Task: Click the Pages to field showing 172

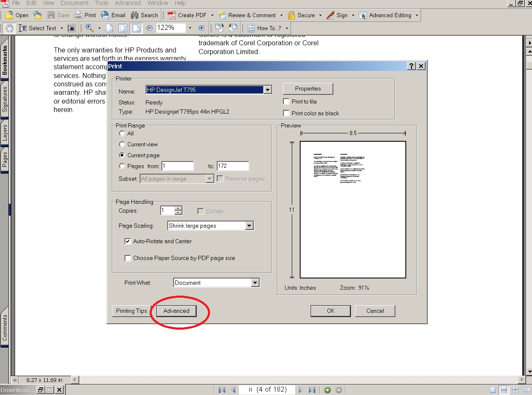Action: click(x=233, y=166)
